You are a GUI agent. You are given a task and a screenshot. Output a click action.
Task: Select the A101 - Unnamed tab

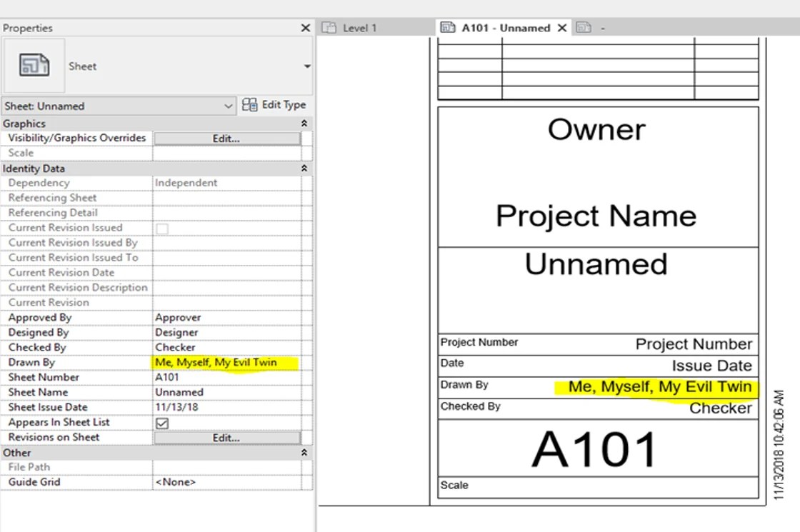pos(500,27)
